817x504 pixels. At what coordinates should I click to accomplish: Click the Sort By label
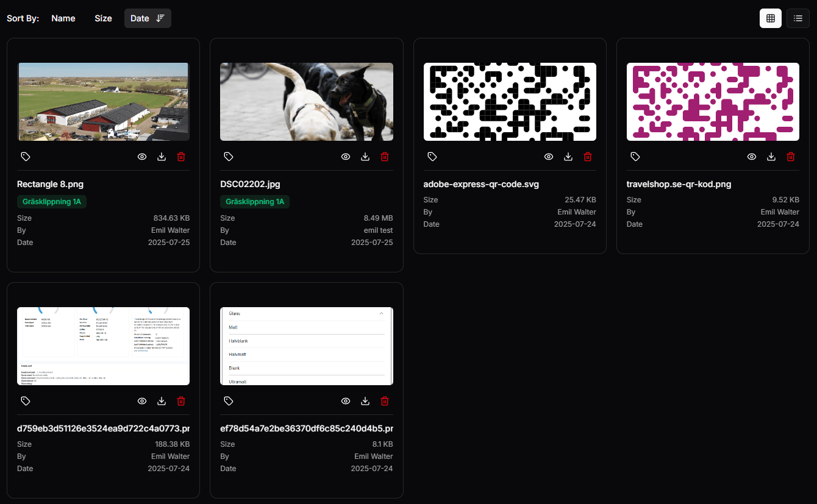point(23,18)
